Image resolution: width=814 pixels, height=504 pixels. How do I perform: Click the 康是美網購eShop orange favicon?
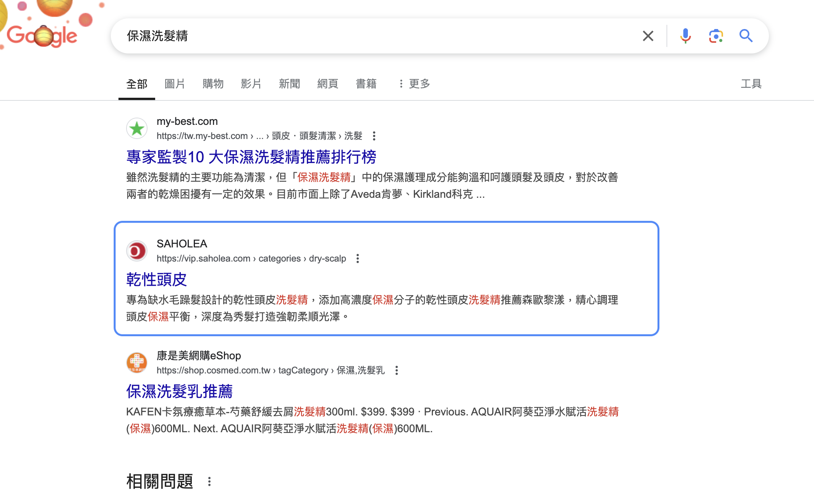(137, 363)
